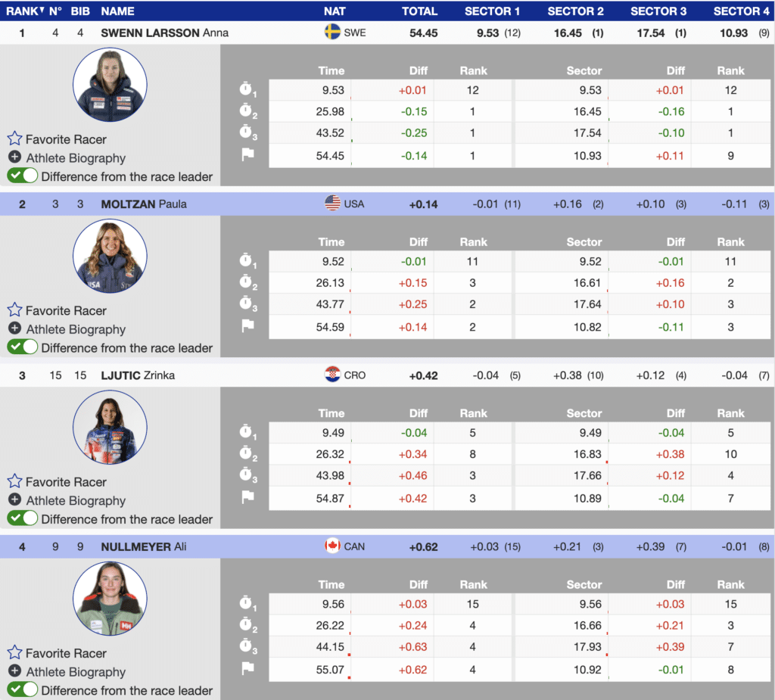The height and width of the screenshot is (700, 775).
Task: Click the Favorite Racer star for Swenn Larsson
Action: (x=14, y=139)
